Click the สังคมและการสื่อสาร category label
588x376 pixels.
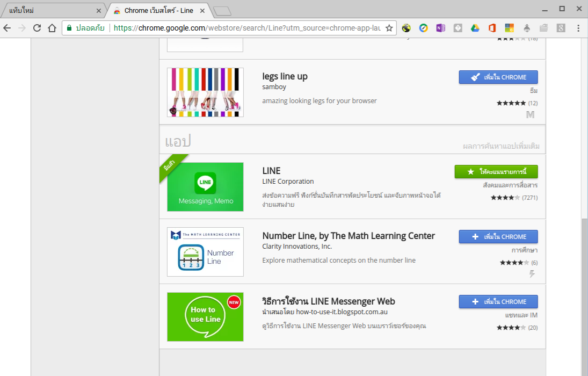[510, 185]
